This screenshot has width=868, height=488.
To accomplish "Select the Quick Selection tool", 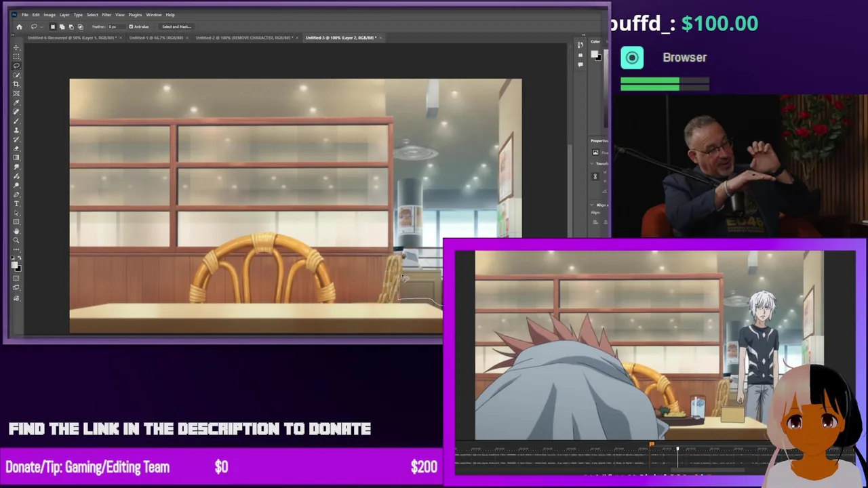I will pyautogui.click(x=16, y=75).
